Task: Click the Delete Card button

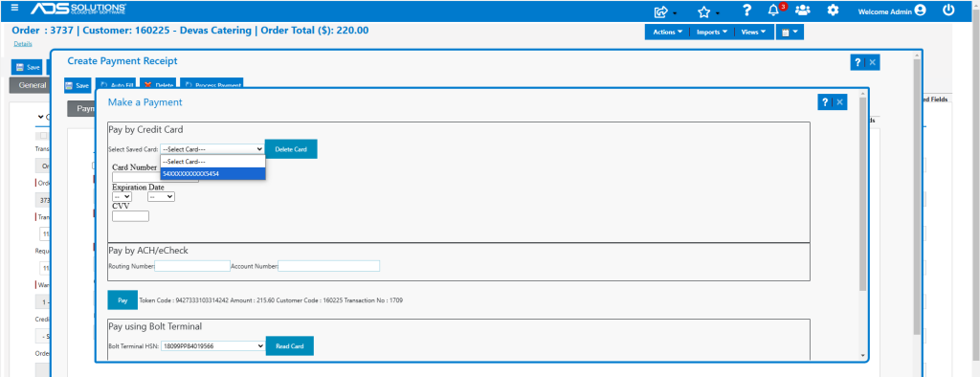Action: pos(291,149)
